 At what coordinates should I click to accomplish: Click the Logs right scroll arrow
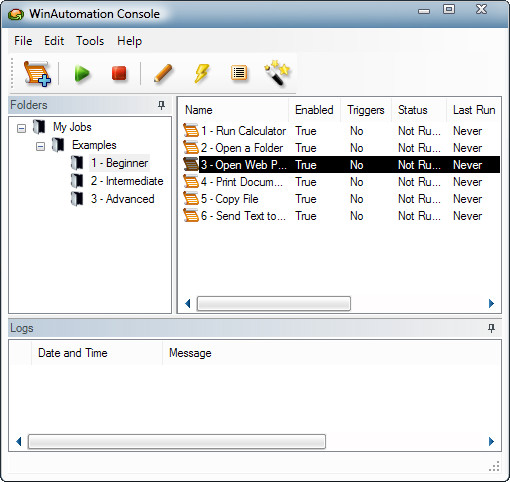coord(491,442)
